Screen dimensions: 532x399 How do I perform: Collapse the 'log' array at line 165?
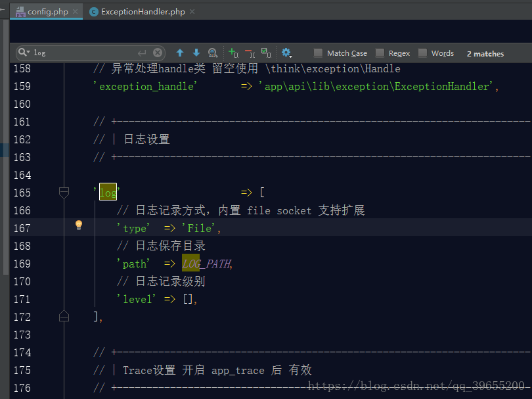[x=64, y=192]
